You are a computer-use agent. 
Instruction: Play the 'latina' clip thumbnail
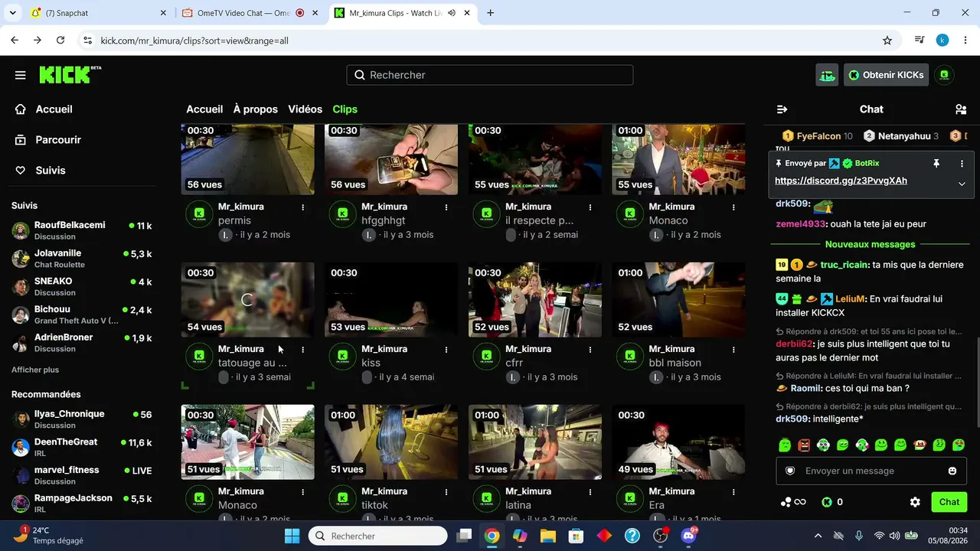[x=535, y=442]
